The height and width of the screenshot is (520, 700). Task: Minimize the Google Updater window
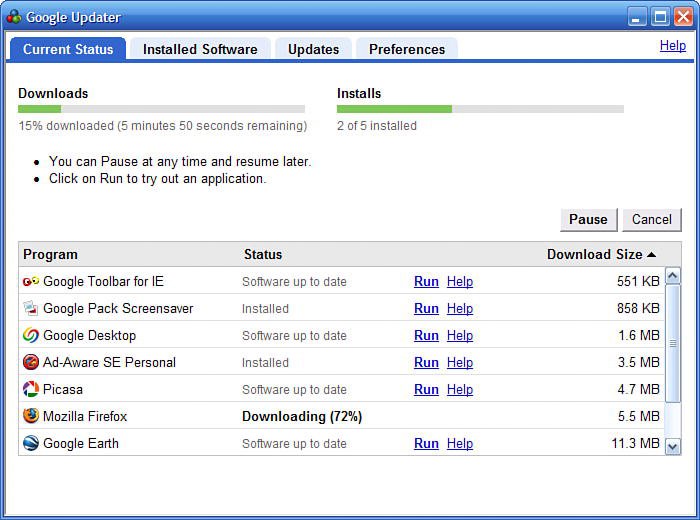pos(637,17)
